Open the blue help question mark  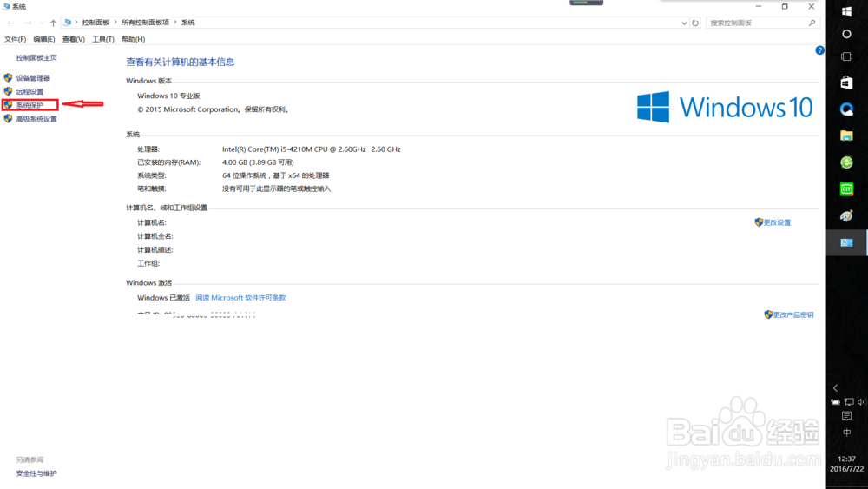click(820, 50)
